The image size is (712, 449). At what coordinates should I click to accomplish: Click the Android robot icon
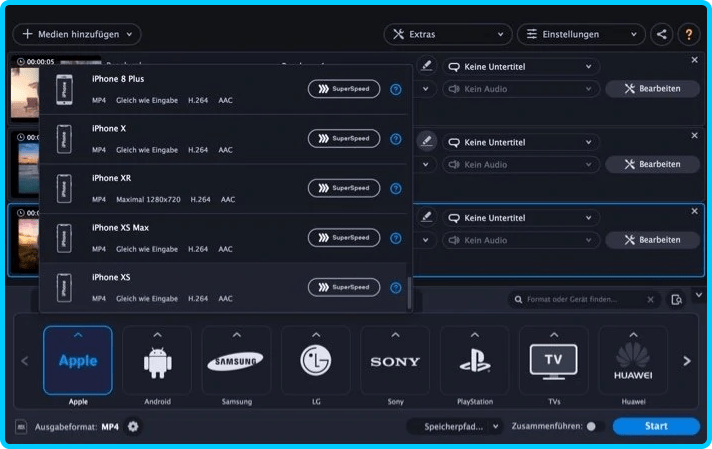[x=158, y=362]
